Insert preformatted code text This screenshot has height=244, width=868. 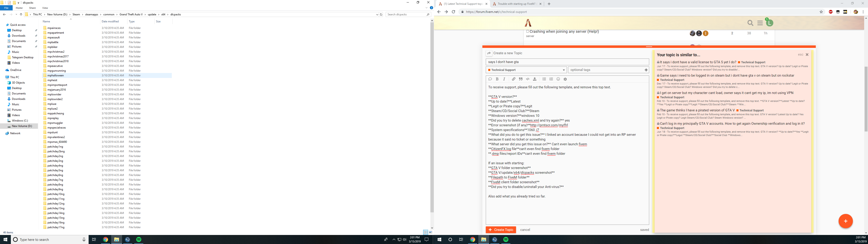coord(528,79)
